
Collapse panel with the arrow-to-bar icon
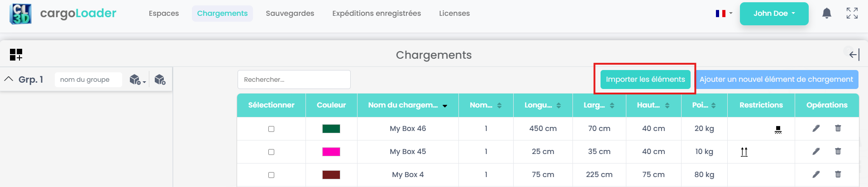click(x=854, y=55)
